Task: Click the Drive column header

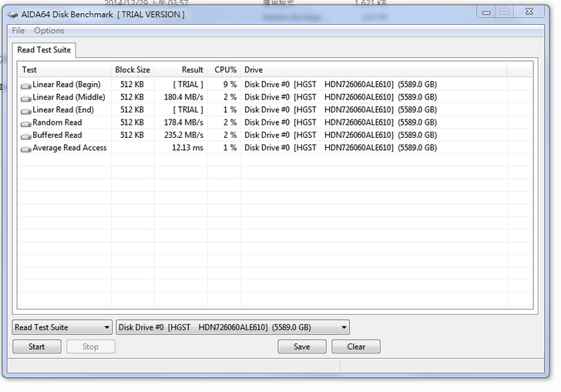Action: pos(374,70)
